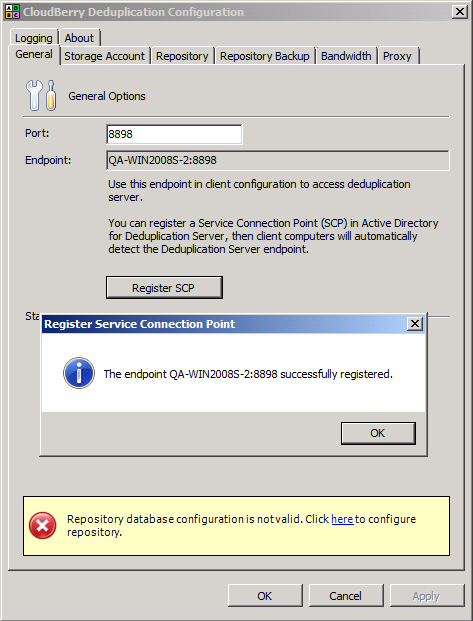This screenshot has height=621, width=473.
Task: Click the Port input field
Action: pyautogui.click(x=174, y=134)
